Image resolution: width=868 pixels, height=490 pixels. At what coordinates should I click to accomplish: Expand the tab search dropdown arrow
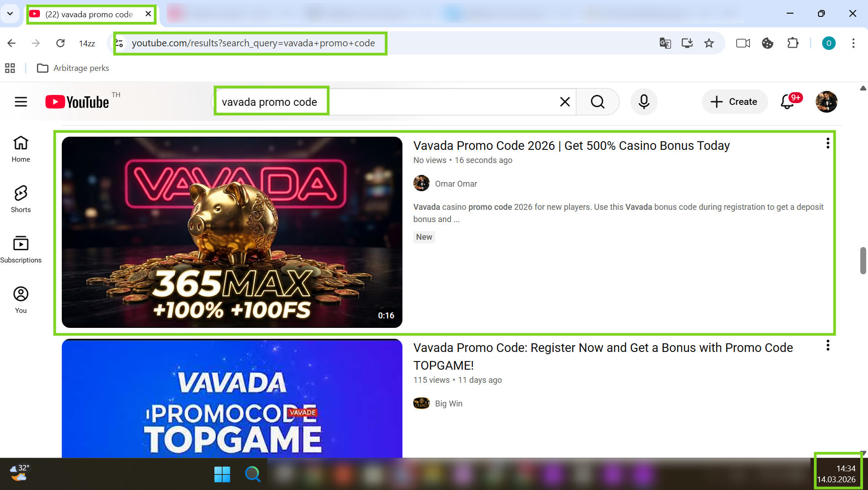(x=10, y=14)
